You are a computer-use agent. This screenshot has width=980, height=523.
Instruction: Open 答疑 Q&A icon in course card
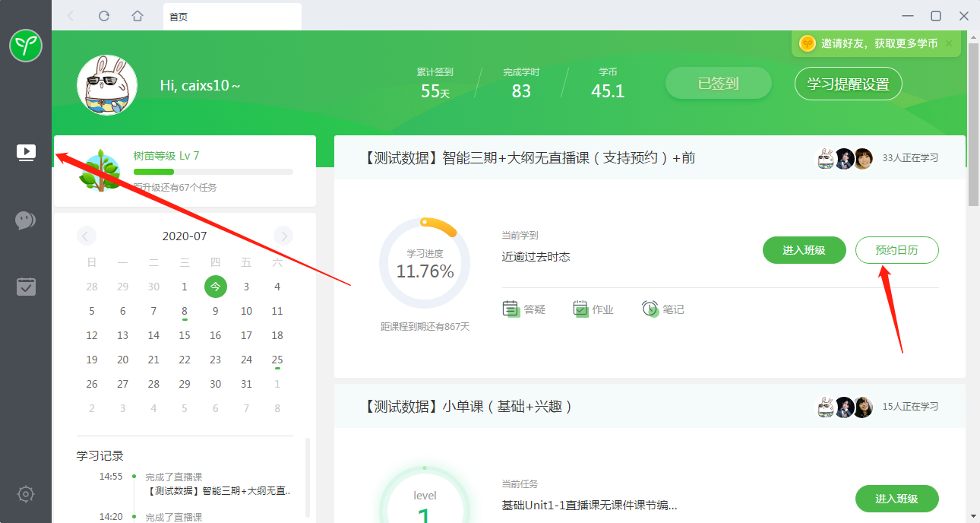pos(524,309)
